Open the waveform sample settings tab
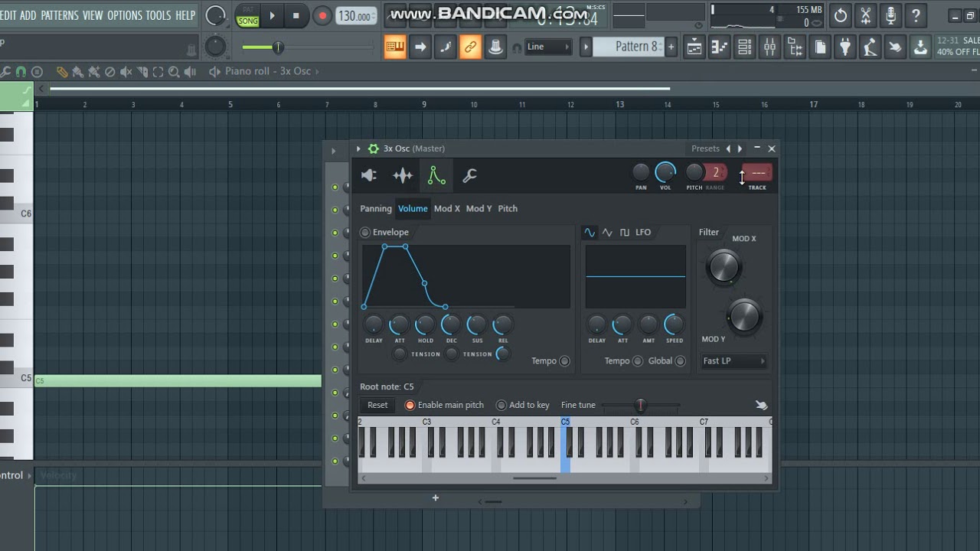This screenshot has width=980, height=551. pyautogui.click(x=403, y=176)
